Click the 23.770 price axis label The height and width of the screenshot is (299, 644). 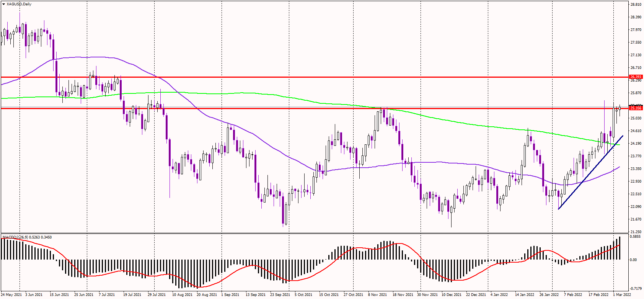636,156
